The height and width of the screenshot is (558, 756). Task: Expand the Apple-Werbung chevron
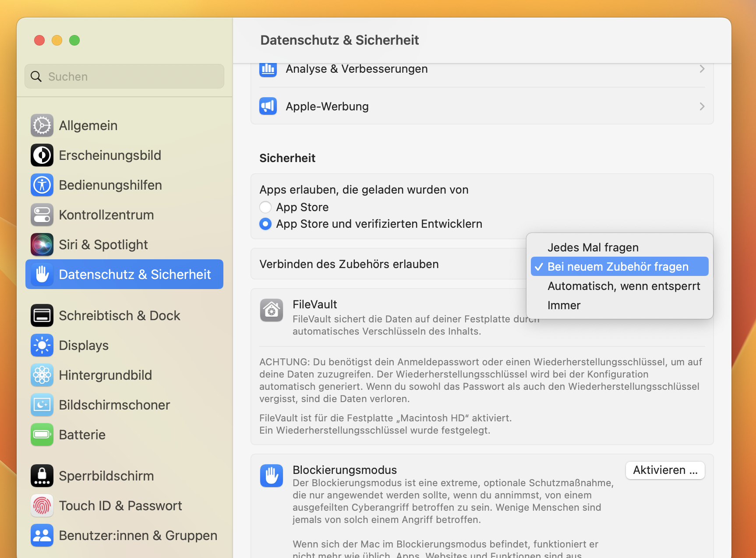pos(702,106)
